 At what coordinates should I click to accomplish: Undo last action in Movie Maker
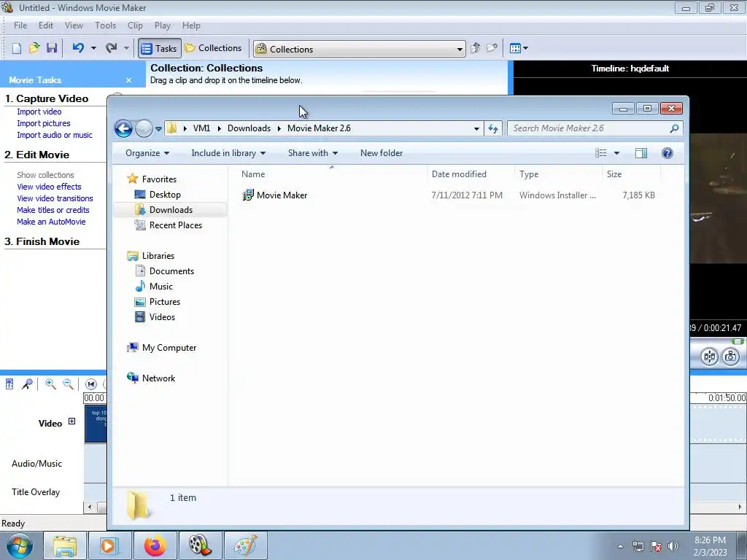pos(78,48)
